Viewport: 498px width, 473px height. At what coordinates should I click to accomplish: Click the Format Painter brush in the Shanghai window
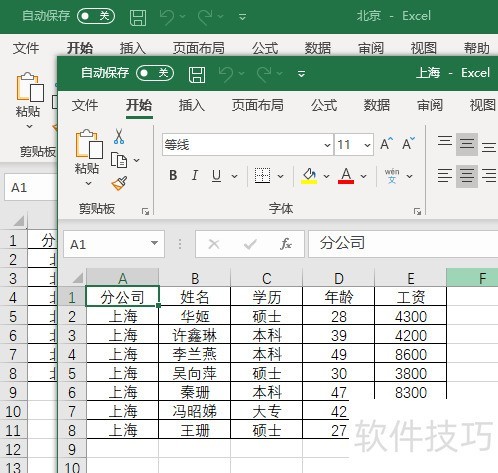pos(119,183)
